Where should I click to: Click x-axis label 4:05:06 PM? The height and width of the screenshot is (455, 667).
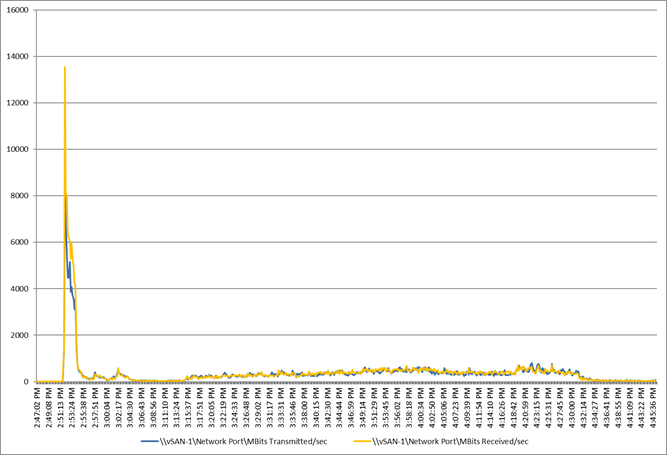(445, 407)
